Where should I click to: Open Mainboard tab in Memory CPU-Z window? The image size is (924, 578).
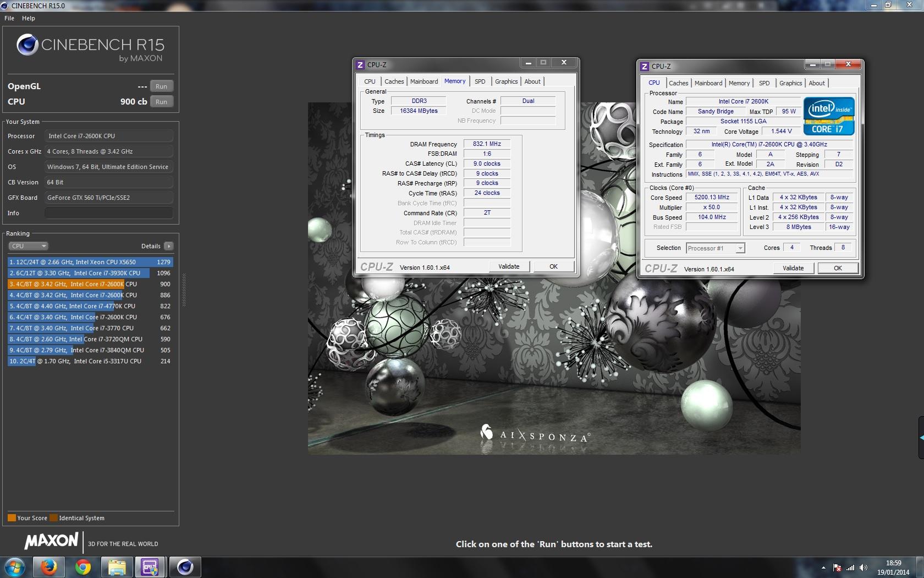[x=424, y=81]
